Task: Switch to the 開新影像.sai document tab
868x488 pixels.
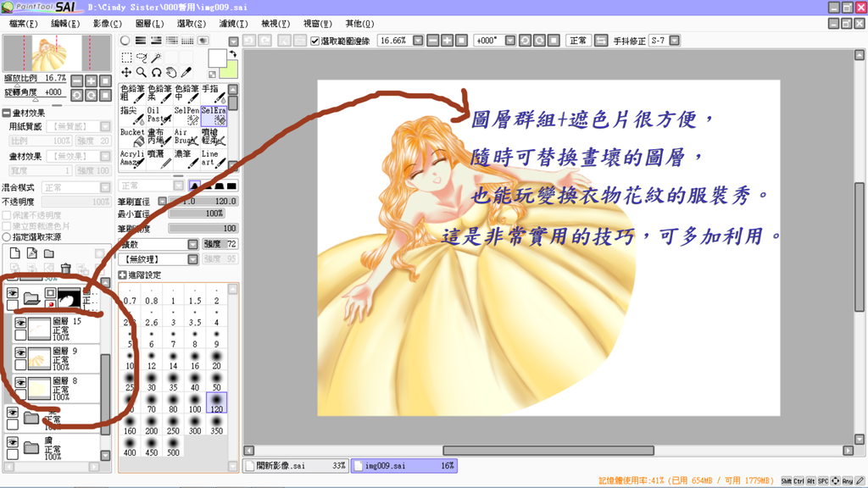Action: click(x=296, y=466)
